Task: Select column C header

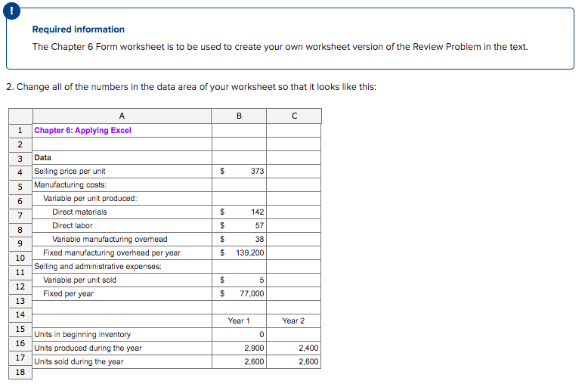Action: (x=294, y=116)
